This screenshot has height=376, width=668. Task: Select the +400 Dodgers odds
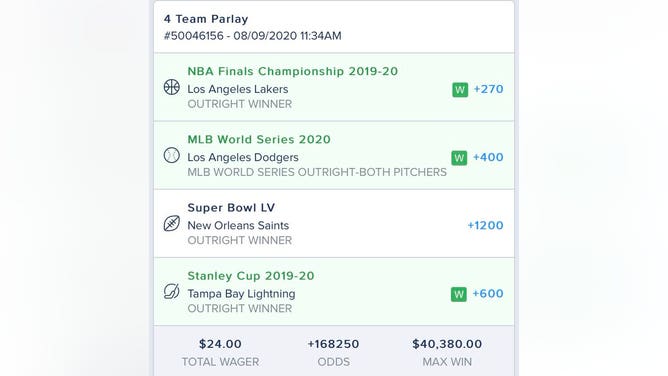(488, 157)
